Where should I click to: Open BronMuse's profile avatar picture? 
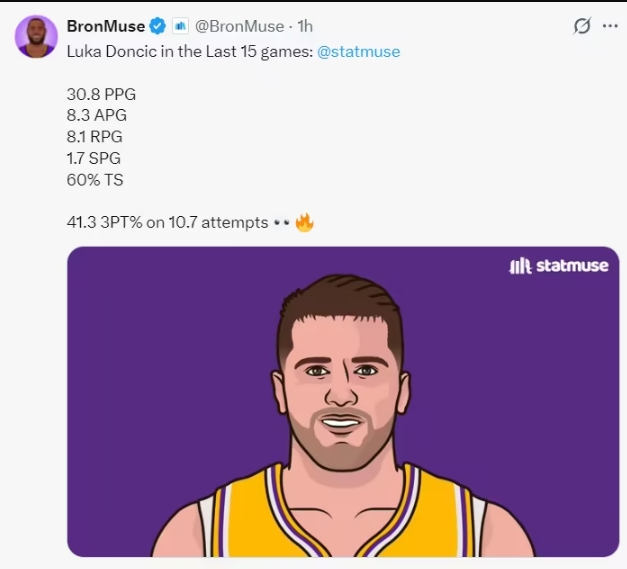click(x=36, y=37)
